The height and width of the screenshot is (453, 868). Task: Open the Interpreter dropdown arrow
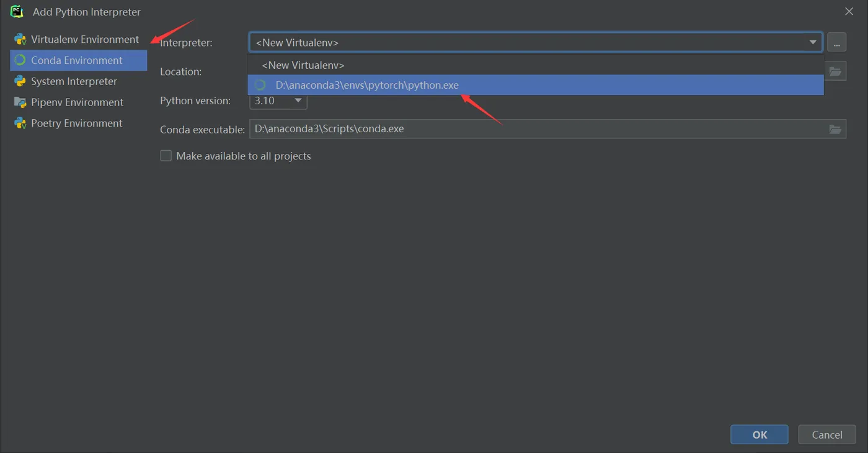812,42
